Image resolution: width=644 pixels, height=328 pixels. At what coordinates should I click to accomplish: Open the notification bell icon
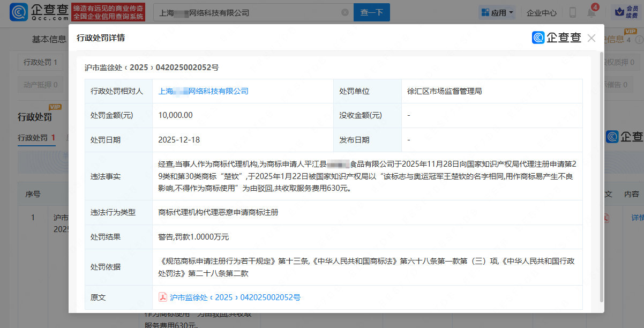click(591, 12)
